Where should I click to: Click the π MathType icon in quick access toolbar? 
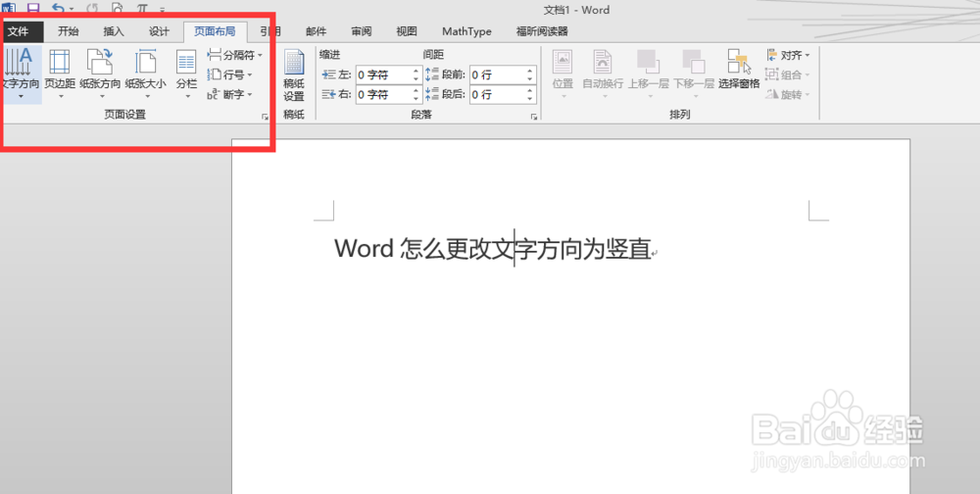coord(142,8)
